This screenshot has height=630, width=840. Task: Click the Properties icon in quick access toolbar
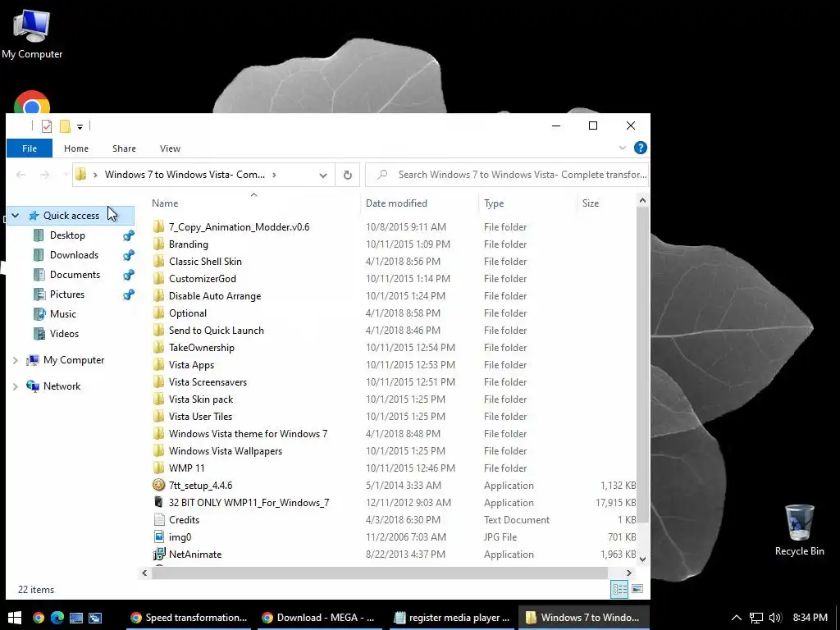[47, 126]
